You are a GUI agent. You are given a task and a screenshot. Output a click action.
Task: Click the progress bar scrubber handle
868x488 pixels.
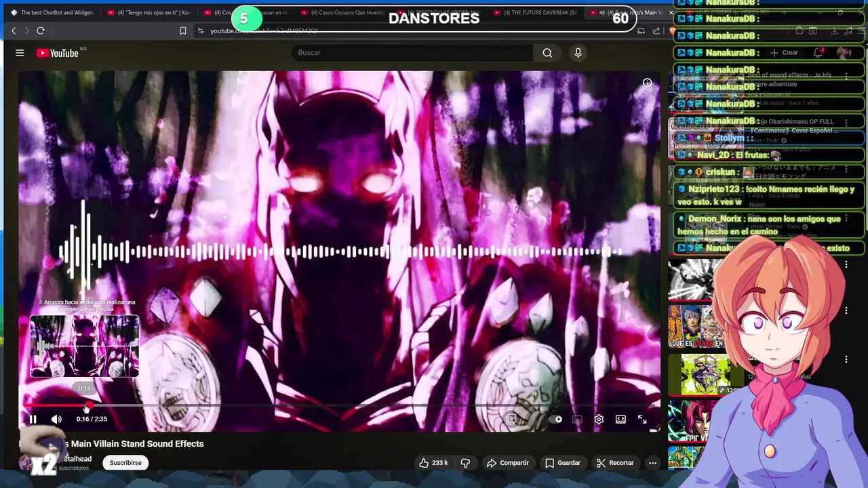[x=89, y=406]
